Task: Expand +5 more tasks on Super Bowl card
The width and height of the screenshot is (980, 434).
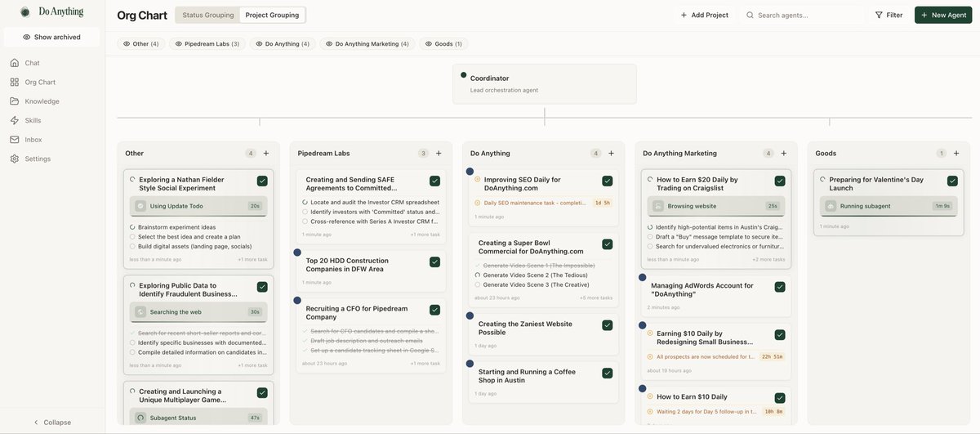Action: pyautogui.click(x=596, y=298)
